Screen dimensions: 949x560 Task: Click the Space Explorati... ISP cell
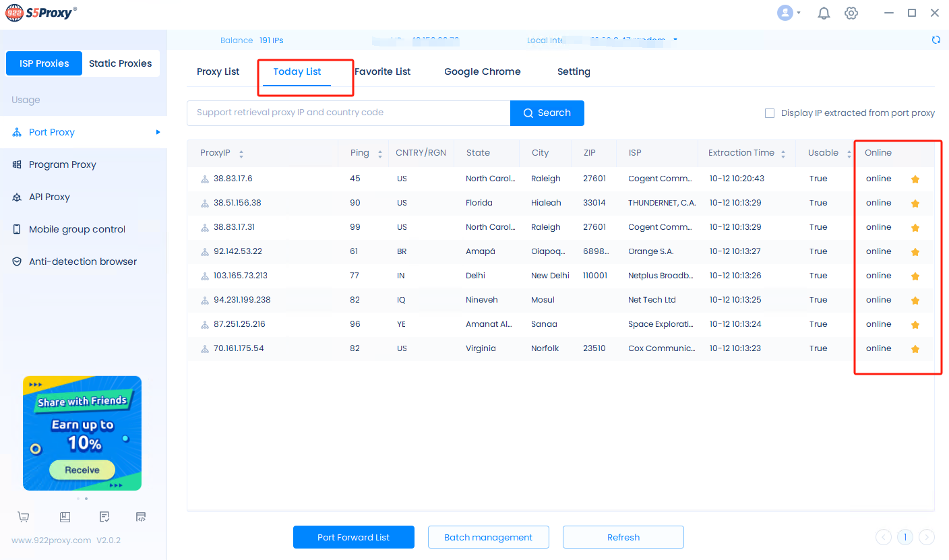tap(661, 324)
